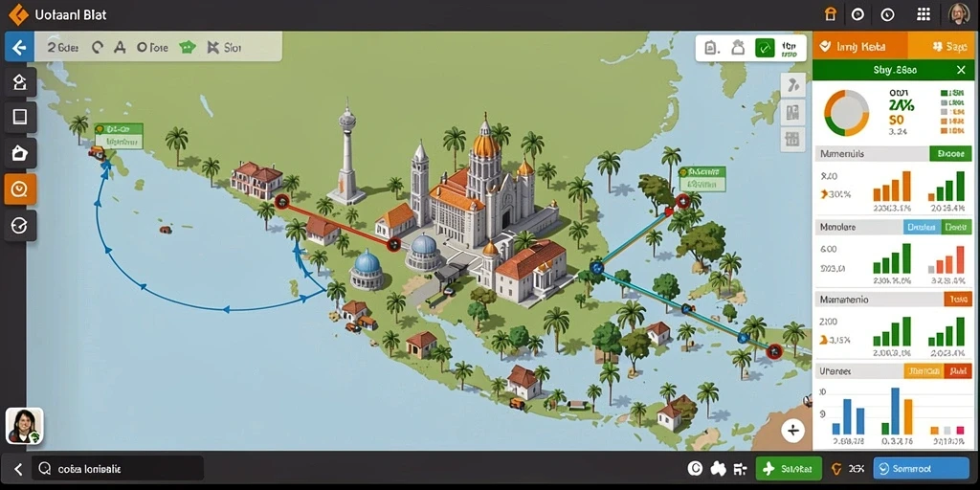Select the vehicle marker on west coast
Viewport: 980px width, 490px height.
97,152
